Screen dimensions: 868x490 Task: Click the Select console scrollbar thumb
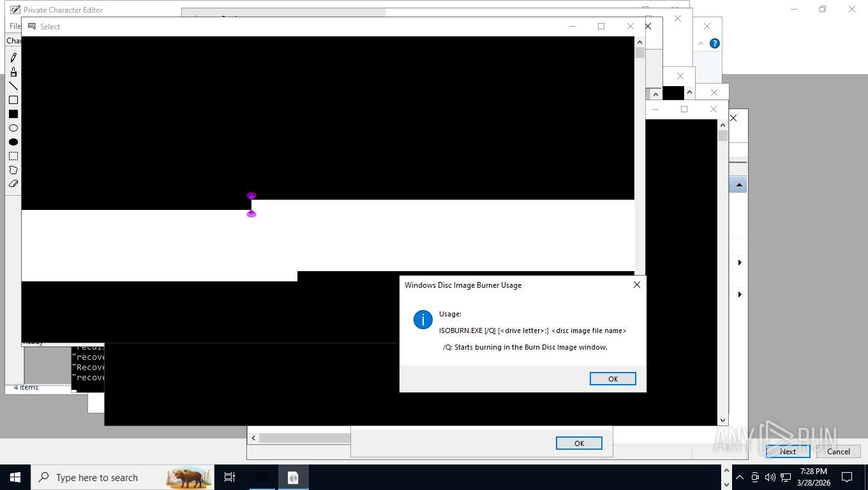click(x=640, y=52)
